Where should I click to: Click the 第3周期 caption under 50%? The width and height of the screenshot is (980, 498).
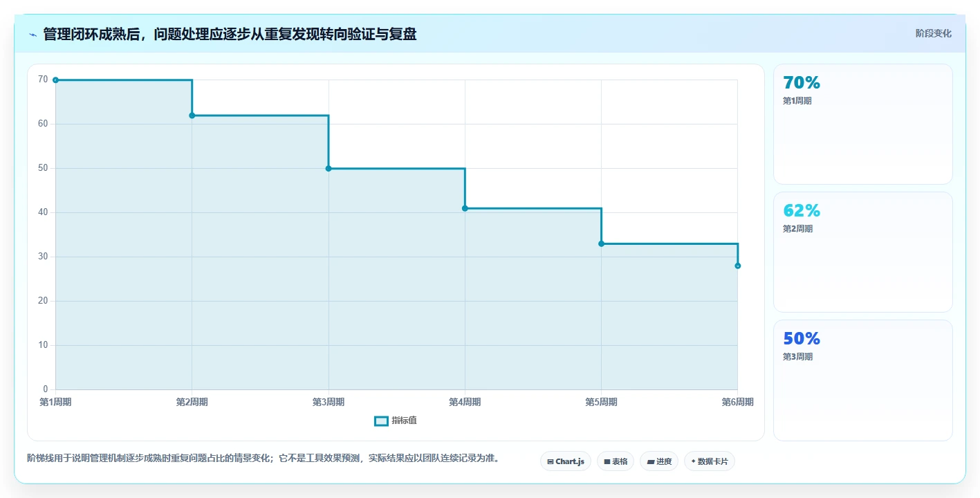pos(797,357)
